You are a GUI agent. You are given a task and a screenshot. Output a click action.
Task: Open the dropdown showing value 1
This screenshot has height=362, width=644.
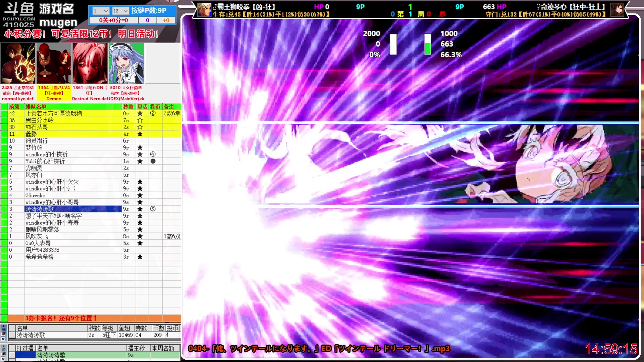tap(100, 11)
